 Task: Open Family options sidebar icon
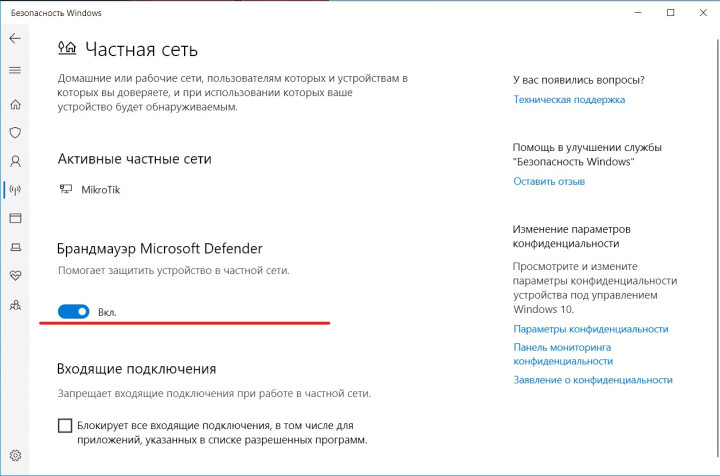click(15, 304)
